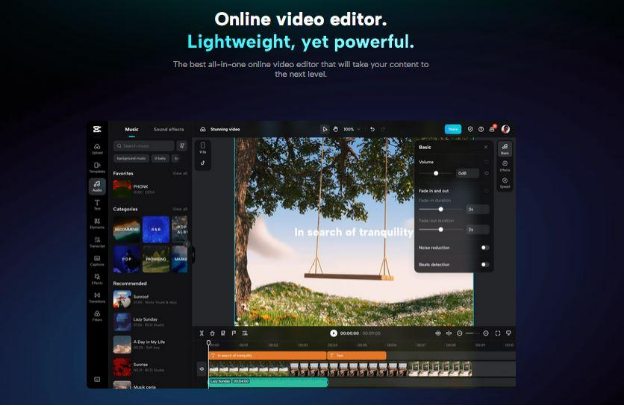Click the icon beside the music search box
624x406 pixels.
coord(182,146)
